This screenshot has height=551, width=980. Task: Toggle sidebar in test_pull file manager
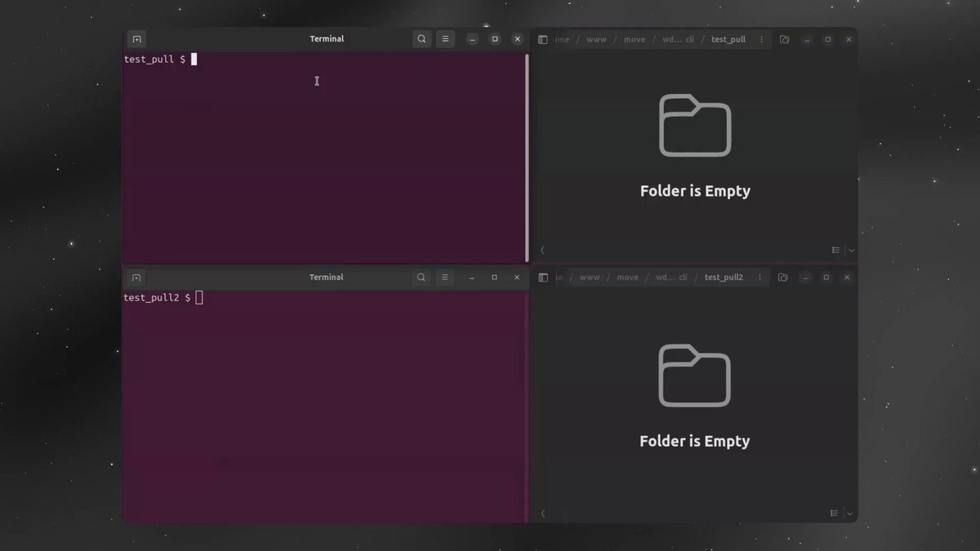(x=543, y=39)
